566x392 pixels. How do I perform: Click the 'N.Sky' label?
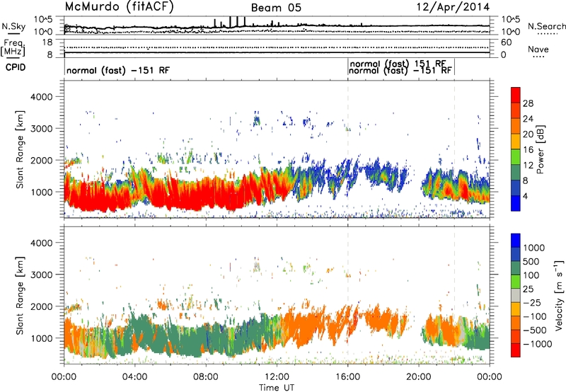[13, 26]
